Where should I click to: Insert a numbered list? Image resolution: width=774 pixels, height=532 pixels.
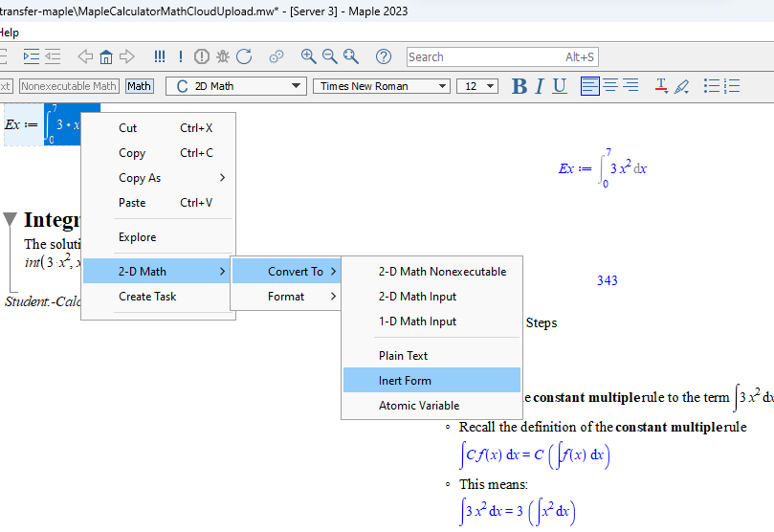click(732, 86)
